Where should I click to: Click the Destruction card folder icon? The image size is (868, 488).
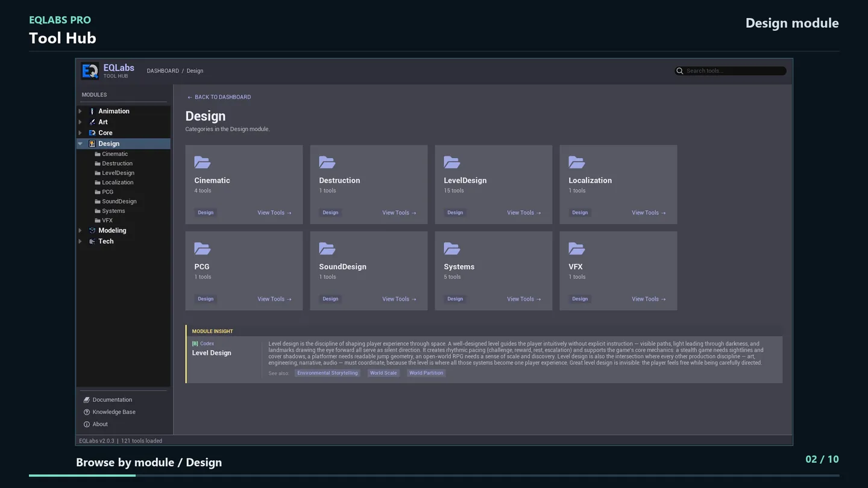tap(327, 162)
